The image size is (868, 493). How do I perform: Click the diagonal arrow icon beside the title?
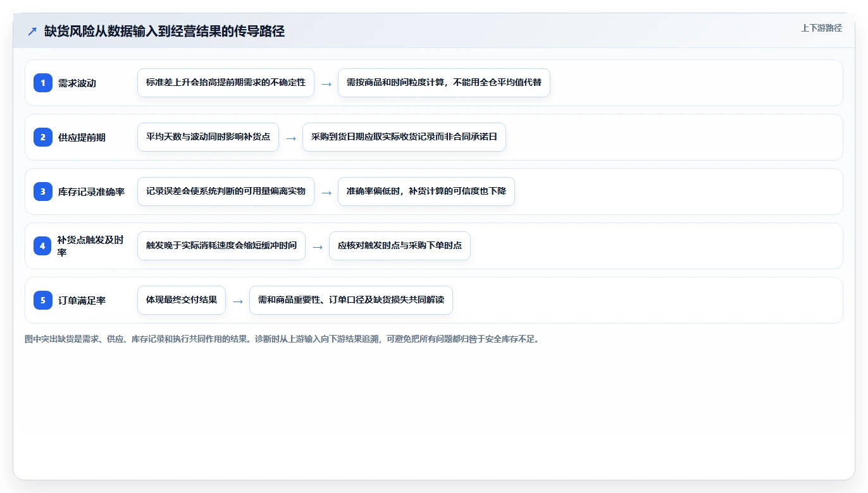click(32, 31)
